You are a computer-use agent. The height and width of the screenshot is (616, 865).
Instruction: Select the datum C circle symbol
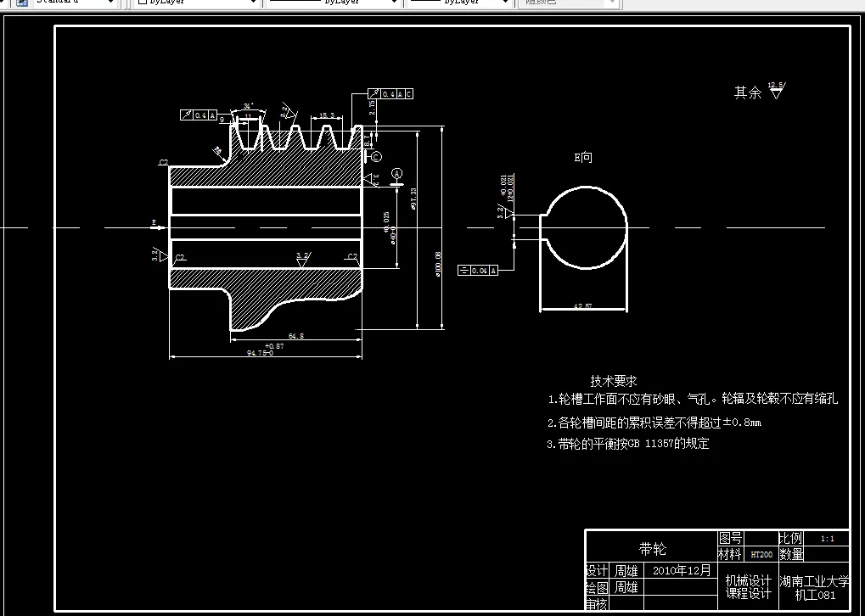pos(376,157)
